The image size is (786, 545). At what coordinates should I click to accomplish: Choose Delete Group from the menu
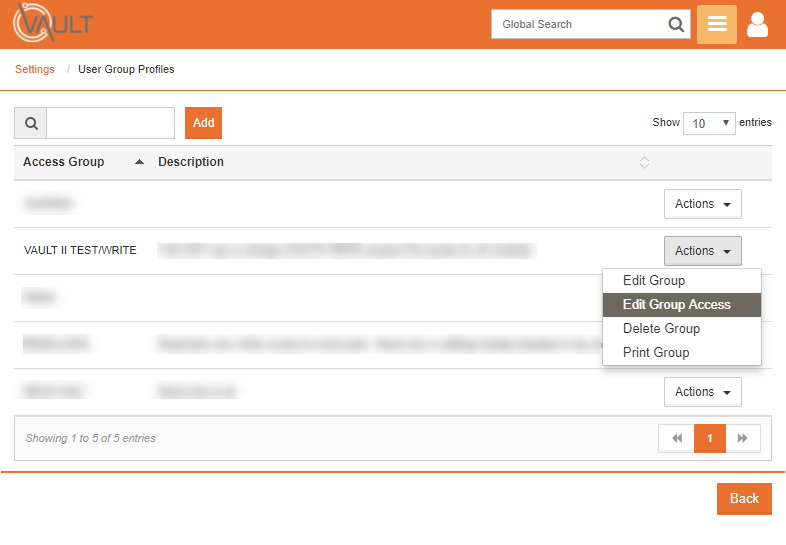pyautogui.click(x=682, y=329)
